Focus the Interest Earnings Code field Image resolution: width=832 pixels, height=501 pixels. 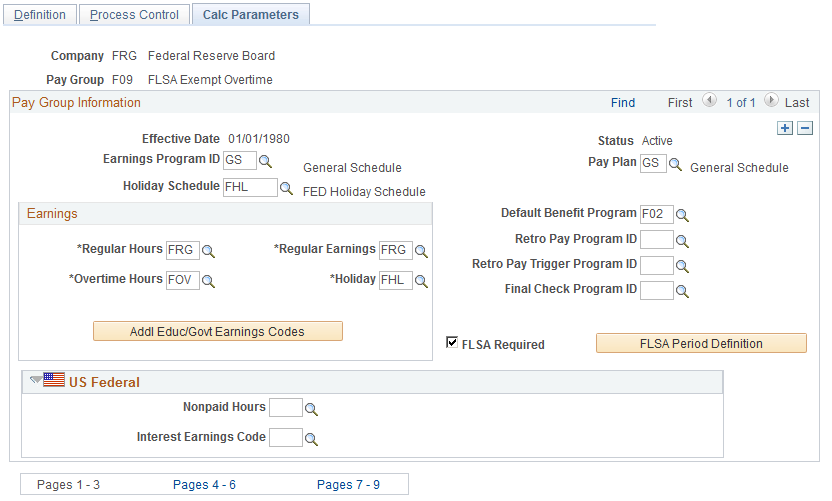(x=286, y=438)
